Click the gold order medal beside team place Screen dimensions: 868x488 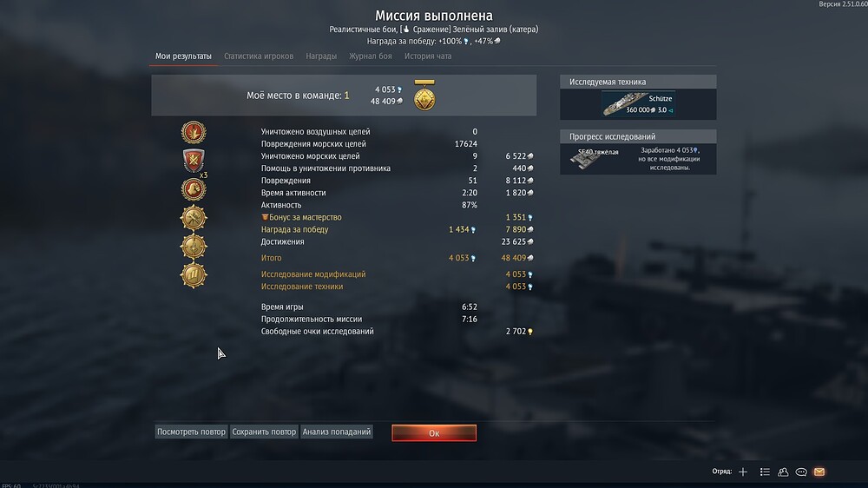tap(424, 96)
